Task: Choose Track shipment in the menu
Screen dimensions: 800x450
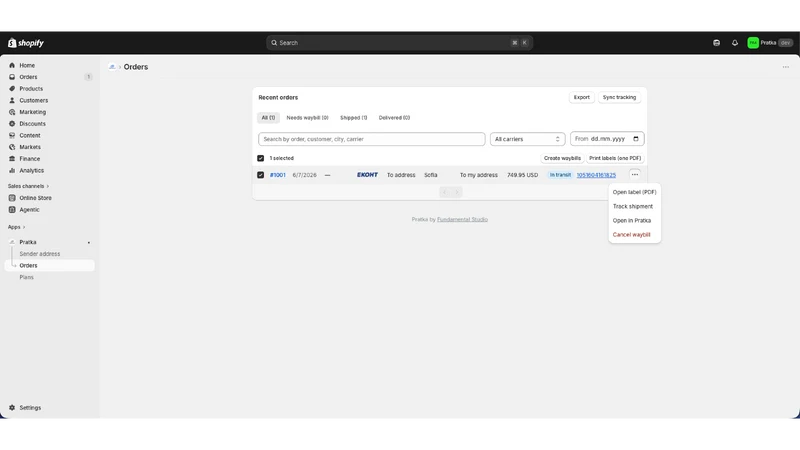Action: [633, 206]
